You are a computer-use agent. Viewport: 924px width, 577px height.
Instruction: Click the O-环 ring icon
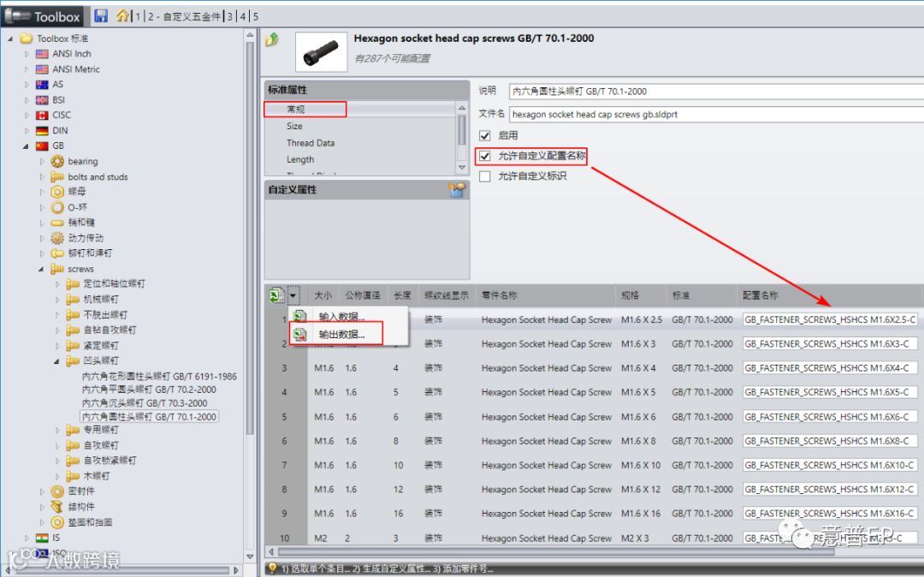57,207
